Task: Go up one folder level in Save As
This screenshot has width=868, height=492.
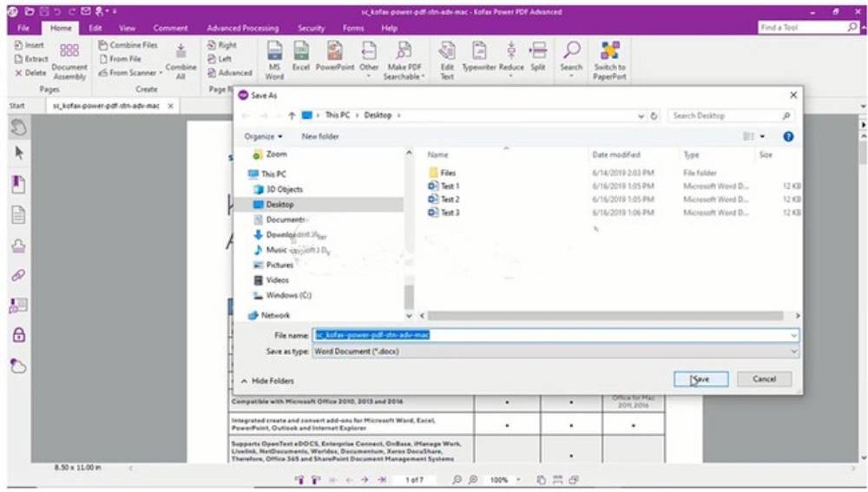Action: (292, 115)
